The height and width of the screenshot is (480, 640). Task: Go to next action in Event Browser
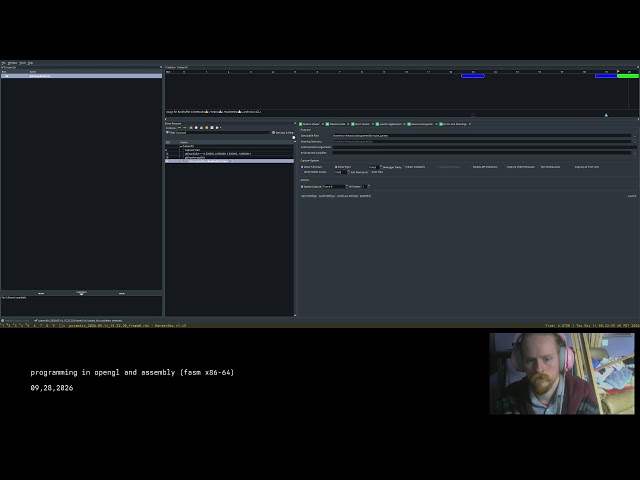[x=184, y=128]
